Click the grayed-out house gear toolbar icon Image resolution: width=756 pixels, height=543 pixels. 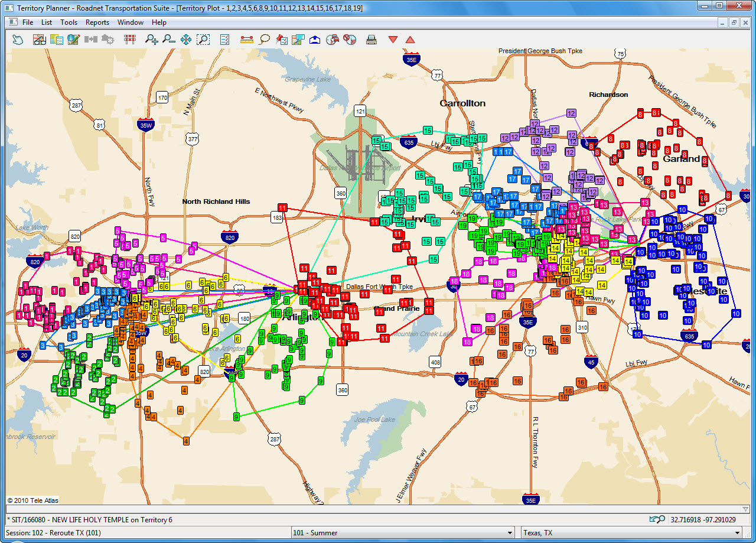tap(107, 40)
